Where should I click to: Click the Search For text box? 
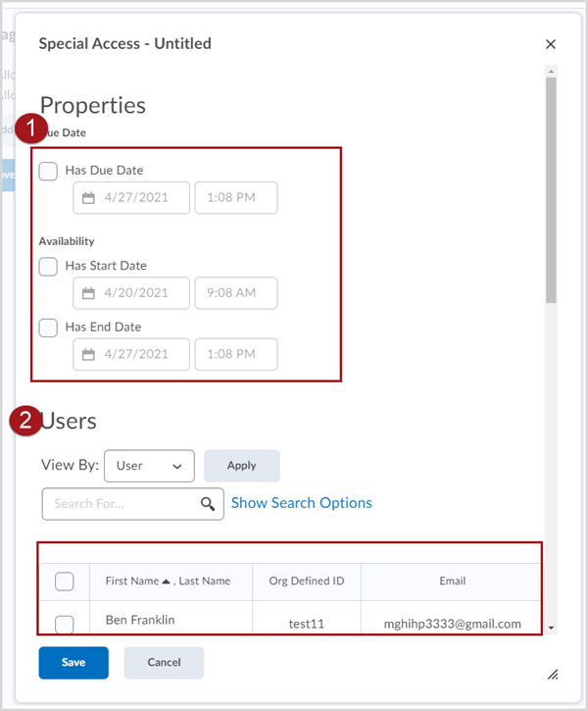point(133,504)
